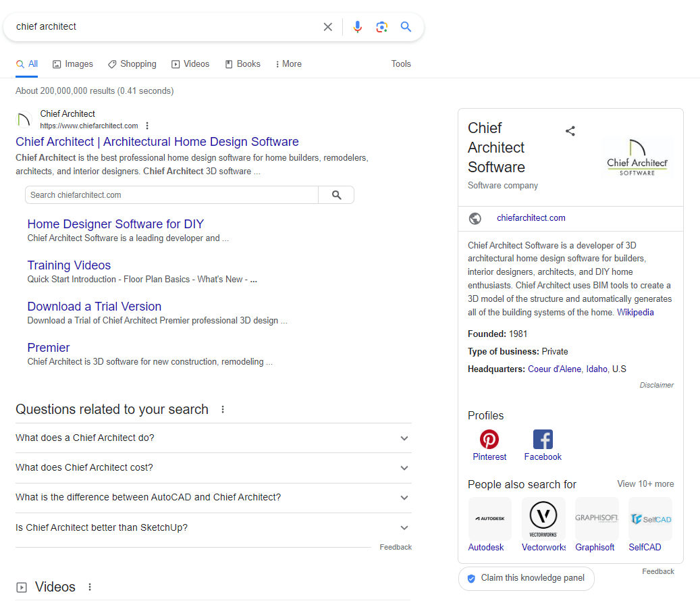The width and height of the screenshot is (700, 601).
Task: Open the Facebook profile icon
Action: [543, 440]
